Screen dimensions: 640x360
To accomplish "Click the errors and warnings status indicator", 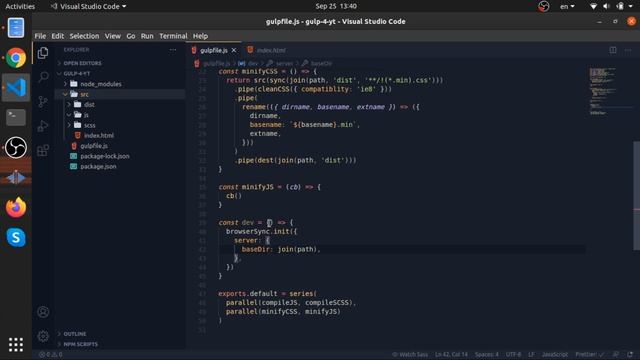I will tap(51, 355).
